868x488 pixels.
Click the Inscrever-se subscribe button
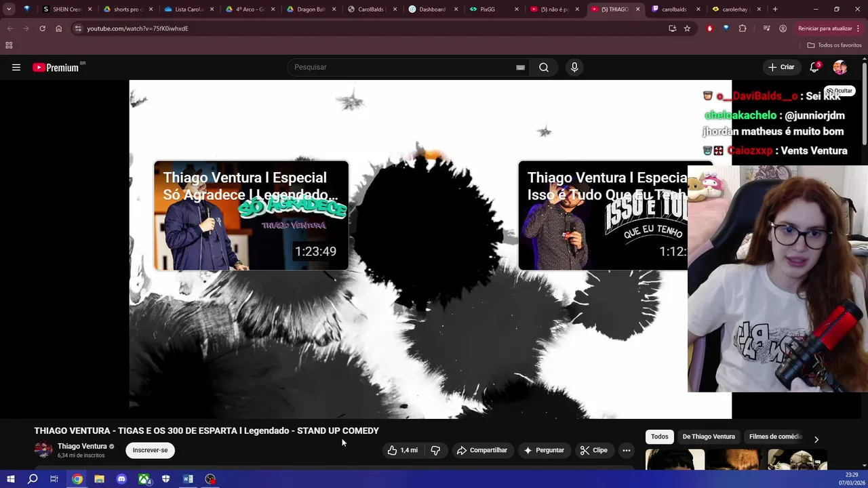[x=150, y=450]
